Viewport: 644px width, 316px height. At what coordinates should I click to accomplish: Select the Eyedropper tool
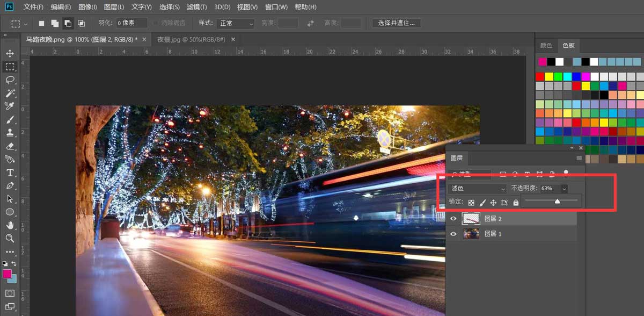10,106
